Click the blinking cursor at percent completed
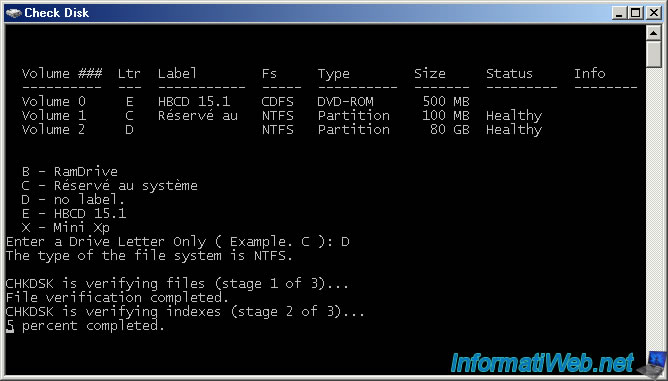The image size is (668, 381). click(x=10, y=326)
